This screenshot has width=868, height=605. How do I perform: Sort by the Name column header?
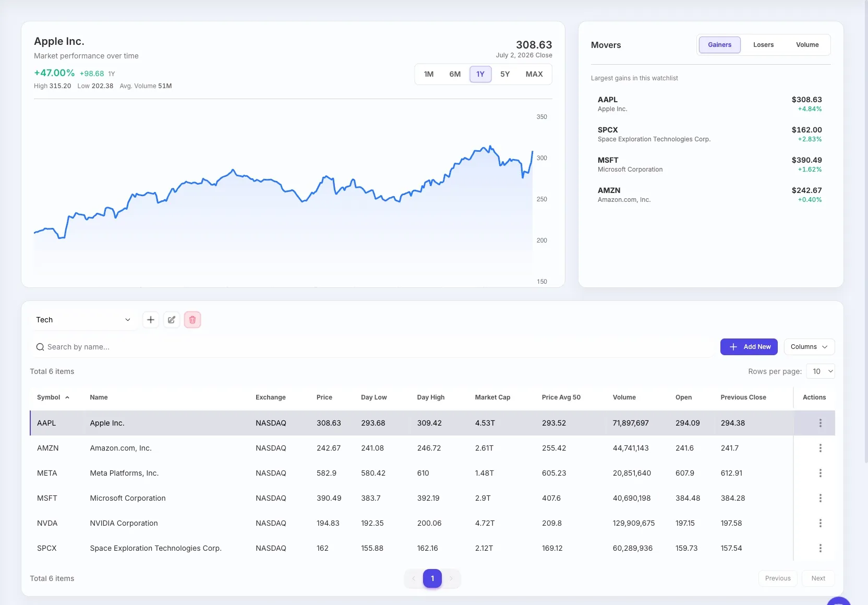point(99,397)
